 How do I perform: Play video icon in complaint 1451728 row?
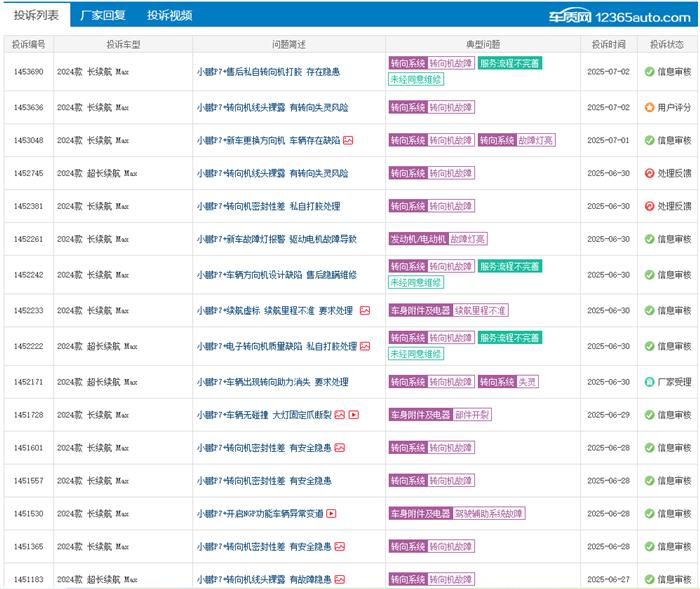tap(354, 415)
